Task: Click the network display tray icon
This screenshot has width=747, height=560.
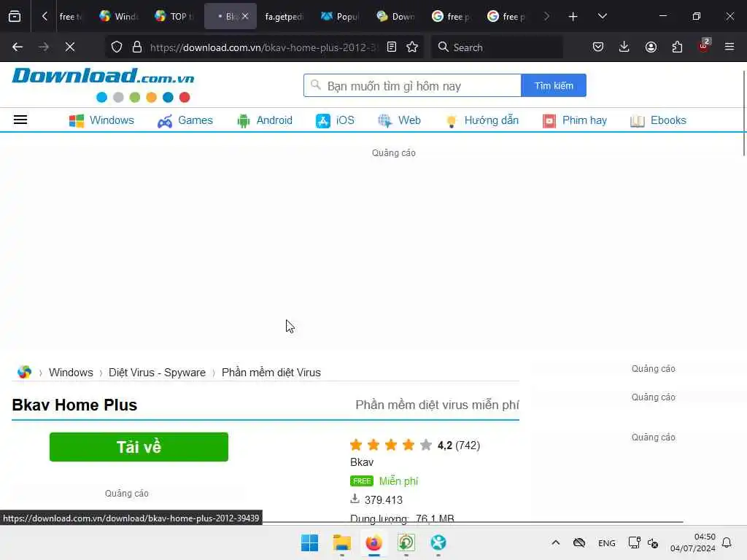Action: click(x=634, y=542)
